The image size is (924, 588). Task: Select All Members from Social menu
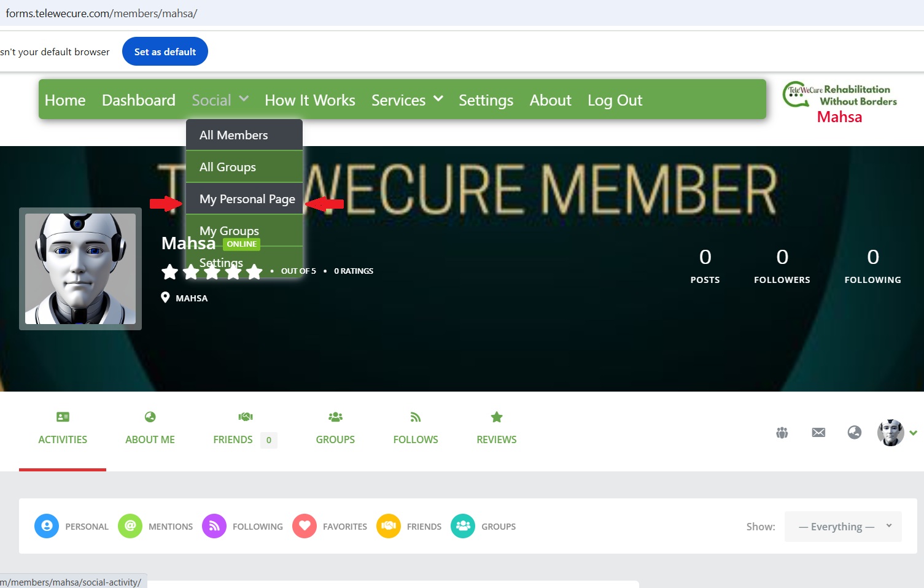(x=244, y=135)
